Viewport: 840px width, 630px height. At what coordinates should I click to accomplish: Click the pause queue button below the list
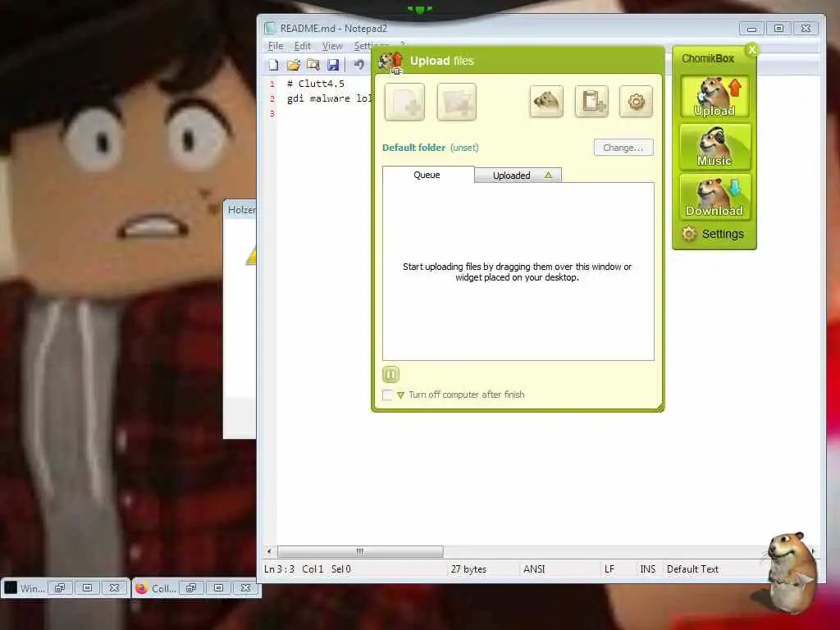pos(391,374)
